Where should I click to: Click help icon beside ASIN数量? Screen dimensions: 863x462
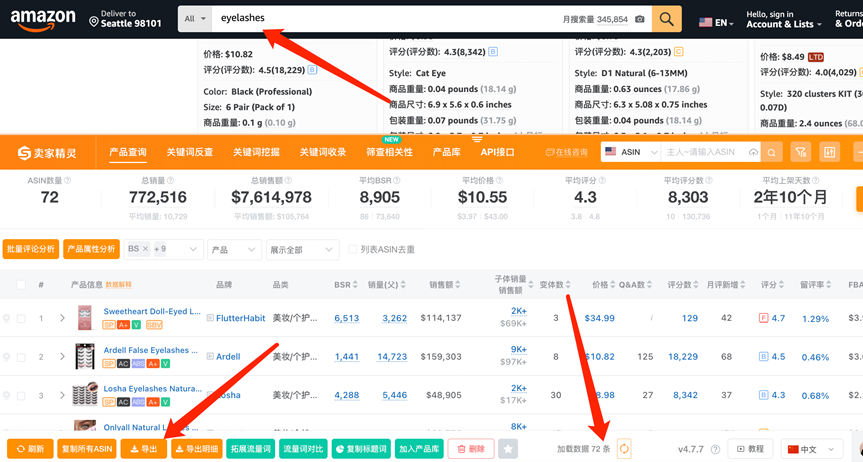tap(68, 181)
